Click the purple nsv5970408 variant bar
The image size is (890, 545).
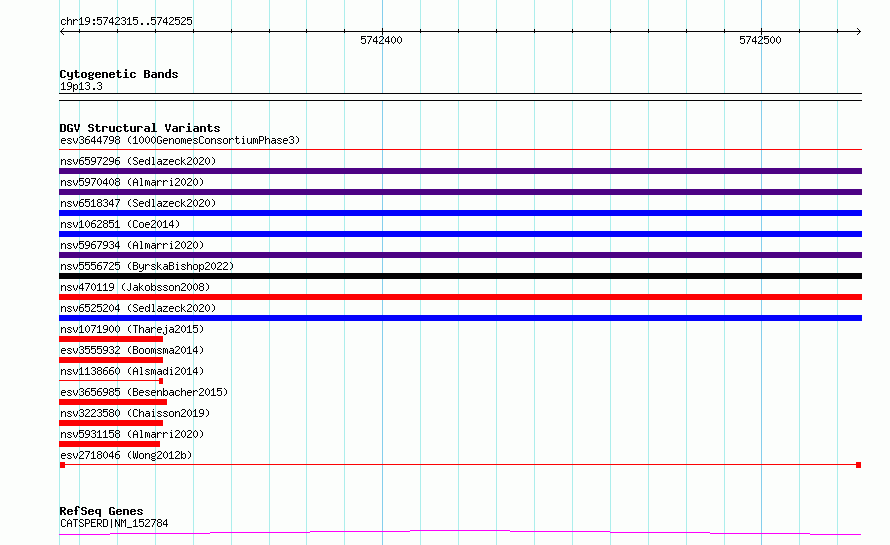[460, 192]
